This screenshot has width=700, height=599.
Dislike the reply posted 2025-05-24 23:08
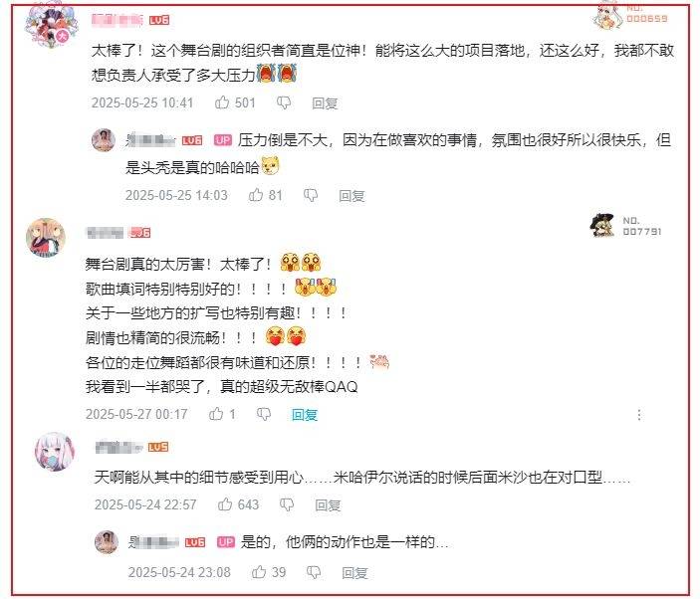coord(314,572)
